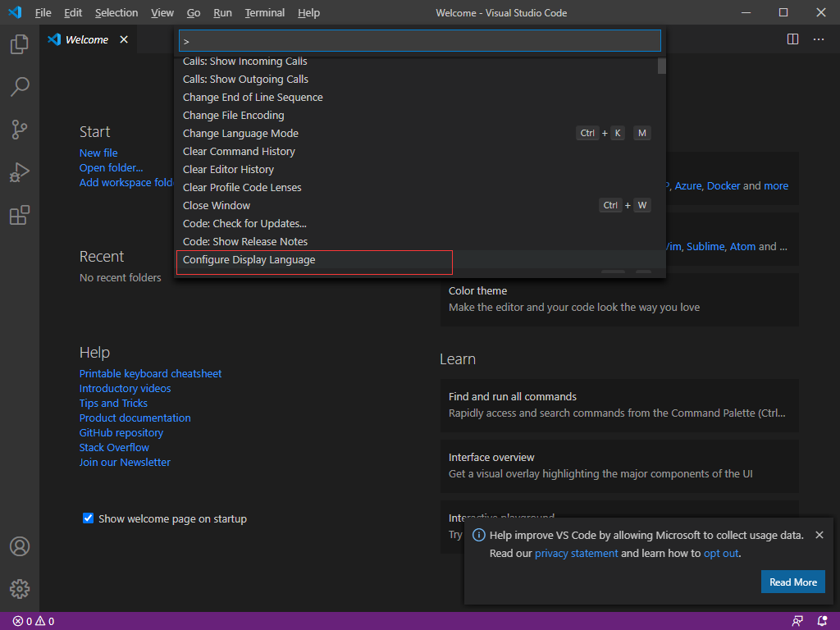Open the privacy statement link

coord(576,554)
